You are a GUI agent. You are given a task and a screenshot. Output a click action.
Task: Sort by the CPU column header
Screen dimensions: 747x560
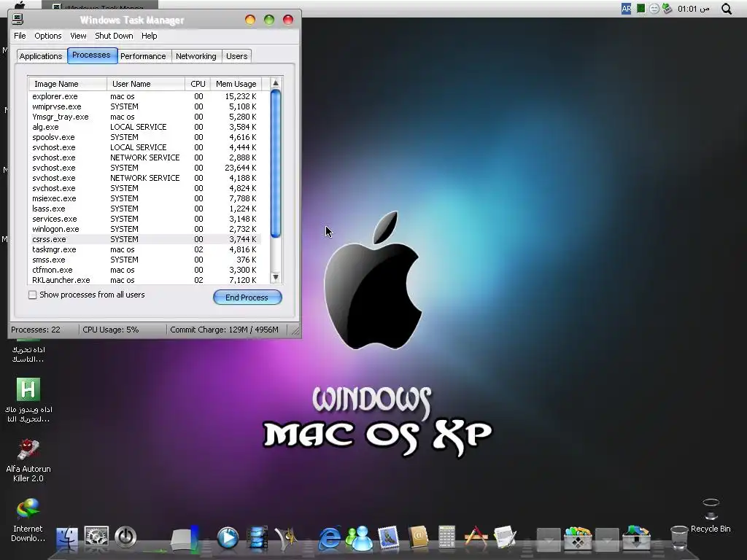coord(198,84)
